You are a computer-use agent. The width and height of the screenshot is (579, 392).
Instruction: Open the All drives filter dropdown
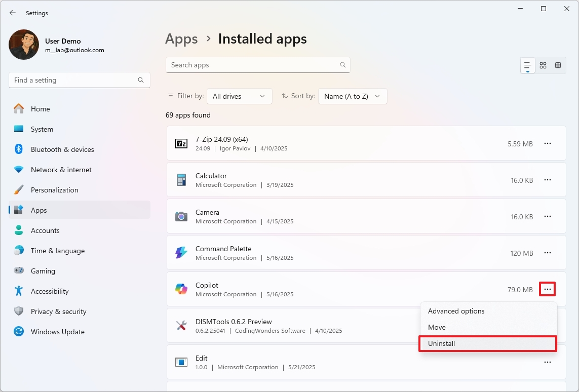click(239, 96)
